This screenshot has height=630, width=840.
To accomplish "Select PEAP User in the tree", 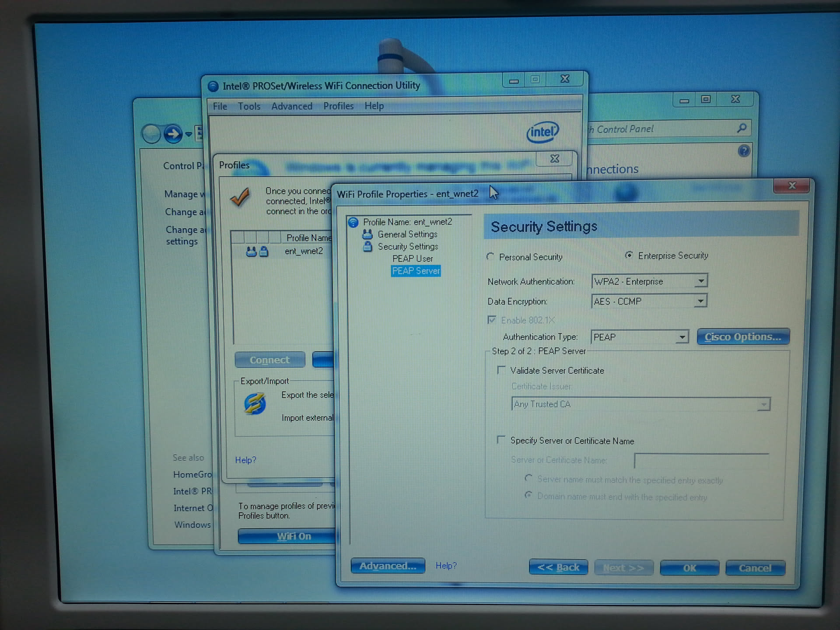I will (413, 259).
